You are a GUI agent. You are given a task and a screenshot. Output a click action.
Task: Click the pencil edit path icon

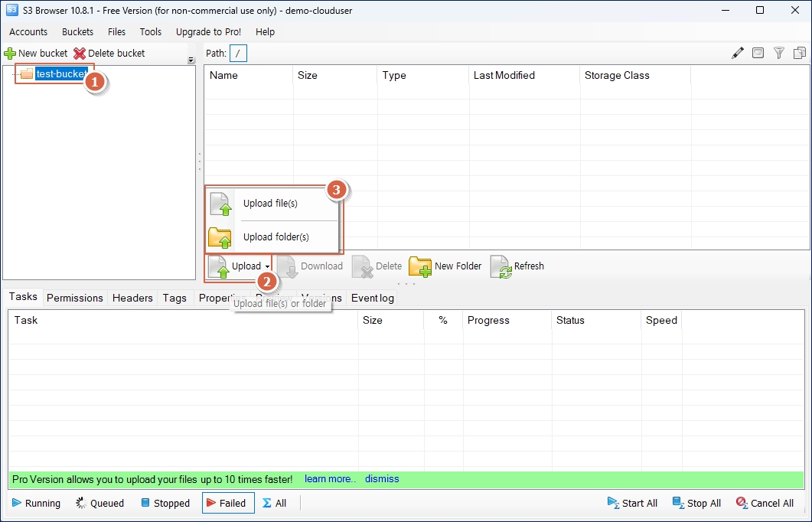tap(738, 53)
